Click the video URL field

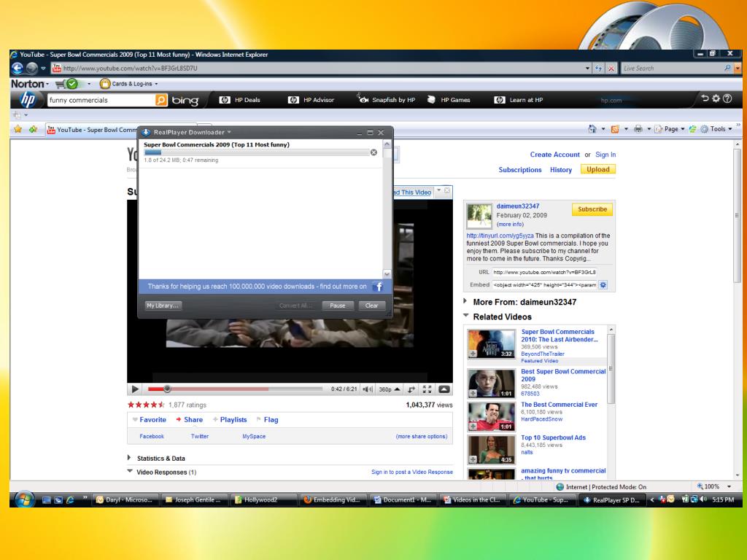544,272
